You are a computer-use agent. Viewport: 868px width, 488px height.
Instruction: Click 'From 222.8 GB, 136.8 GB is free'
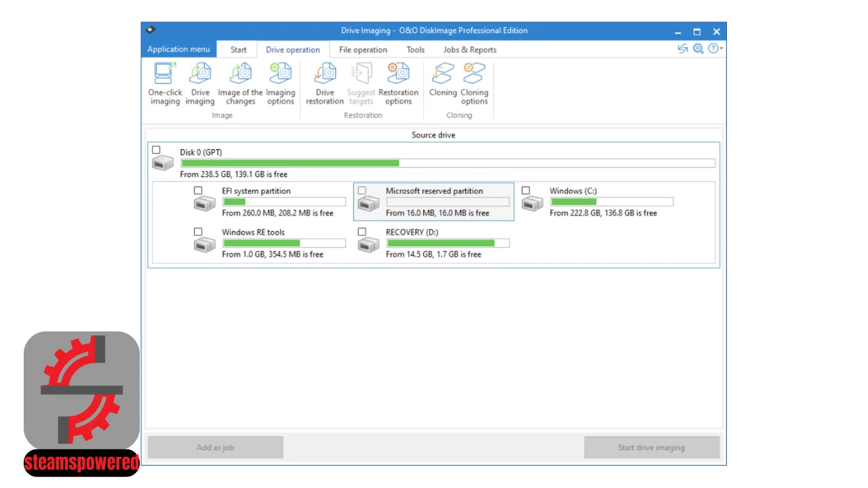[604, 213]
